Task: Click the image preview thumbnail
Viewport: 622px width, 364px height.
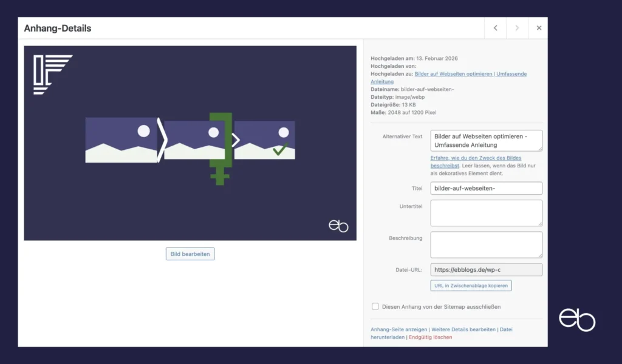Action: pyautogui.click(x=190, y=143)
